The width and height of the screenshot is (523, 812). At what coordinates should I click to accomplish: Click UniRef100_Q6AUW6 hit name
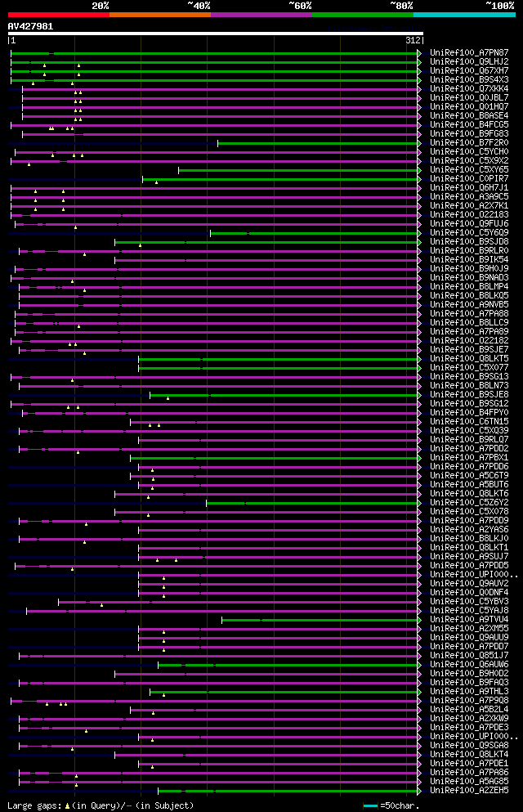(x=469, y=665)
